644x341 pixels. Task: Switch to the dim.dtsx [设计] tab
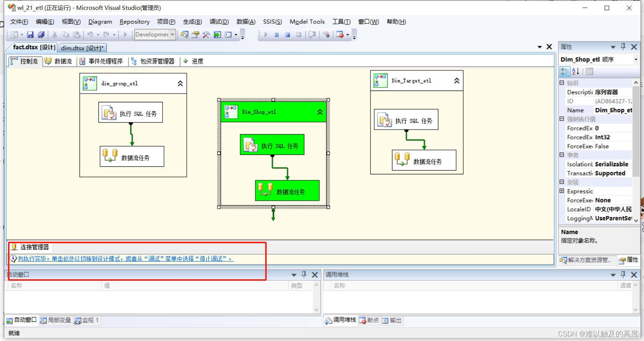(x=82, y=48)
